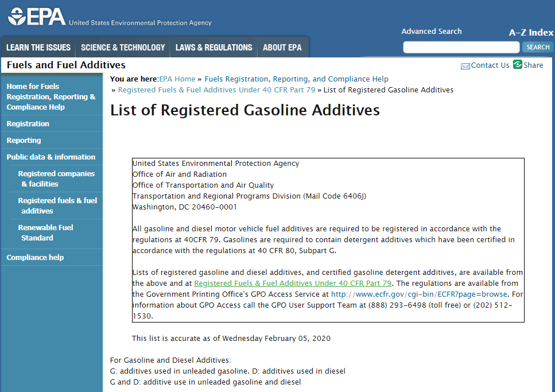Open the Learn the Issues menu
Screen dimensions: 555x392
click(x=38, y=48)
